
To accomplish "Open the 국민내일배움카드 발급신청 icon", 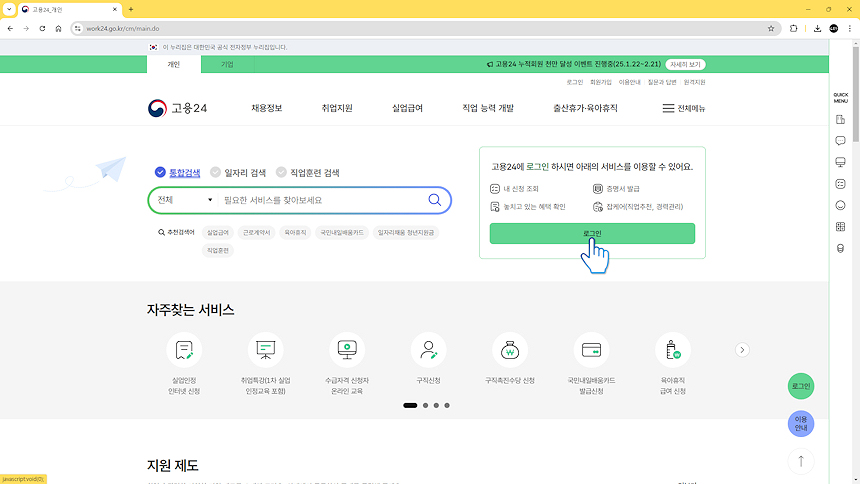I will click(x=591, y=350).
